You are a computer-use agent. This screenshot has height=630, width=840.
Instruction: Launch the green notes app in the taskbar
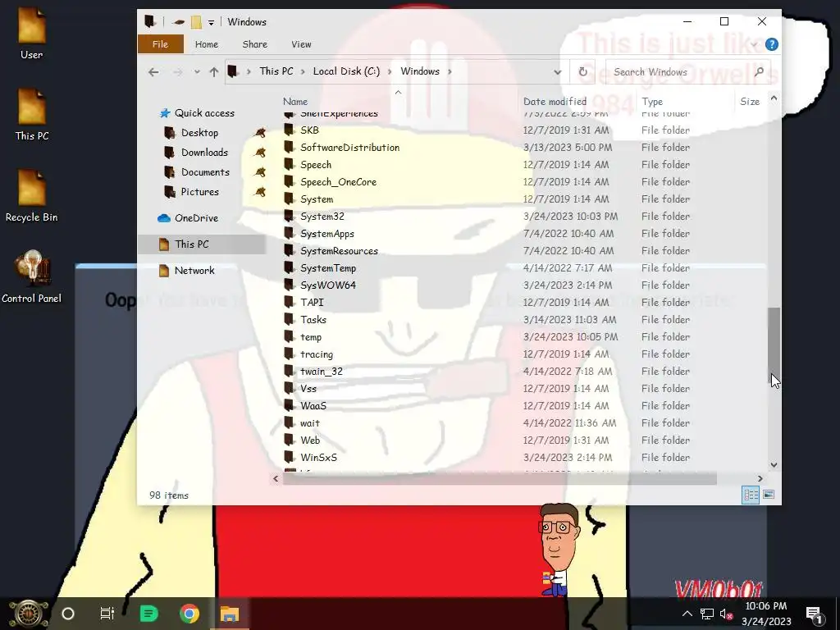click(149, 614)
